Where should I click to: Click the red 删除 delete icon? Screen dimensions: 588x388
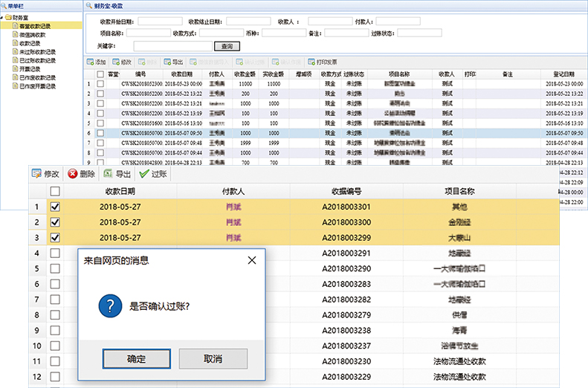coord(72,174)
